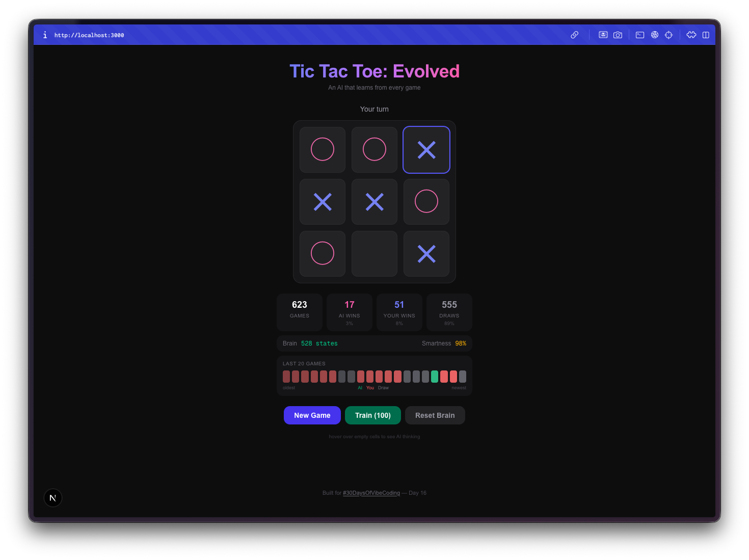The height and width of the screenshot is (560, 749).
Task: Click the globe network icon
Action: (x=654, y=35)
